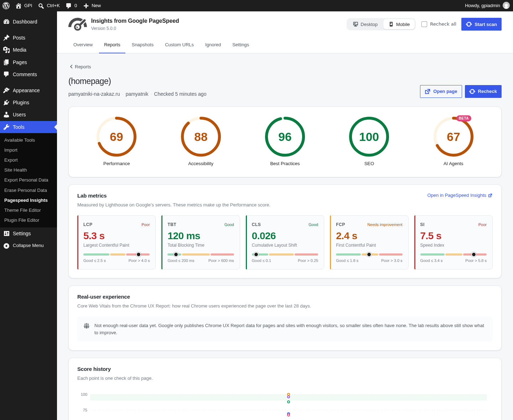Viewport: 513px width, 420px height.
Task: Switch to the Custom URLs tab
Action: 179,45
